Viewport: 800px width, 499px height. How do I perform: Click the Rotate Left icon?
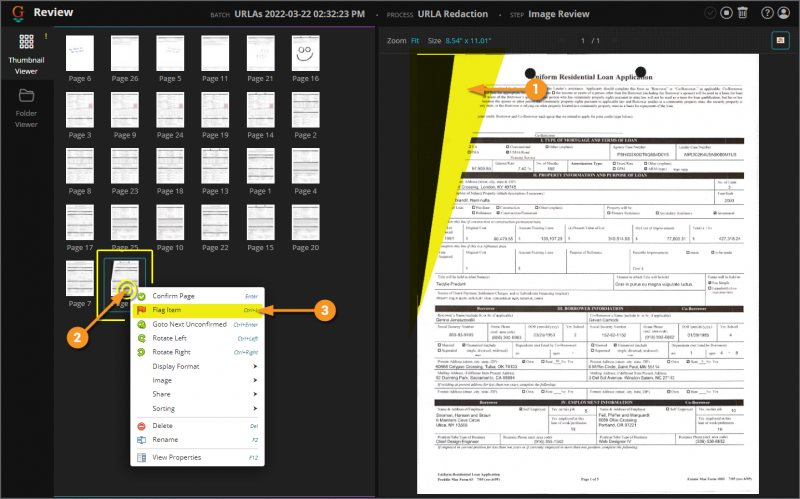[x=142, y=338]
